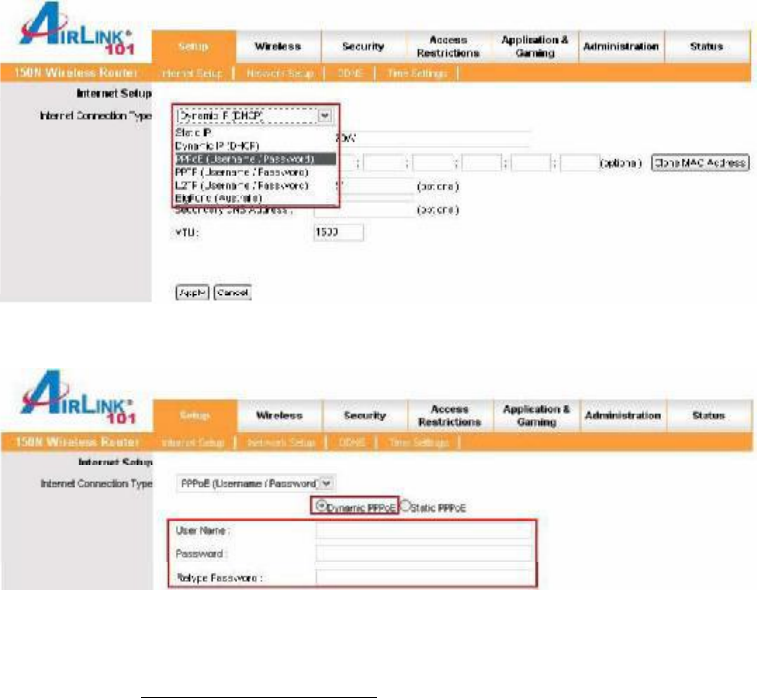Open the DDNS subtab on the PPPoE page
Screen dimensions: 757x698
351,442
